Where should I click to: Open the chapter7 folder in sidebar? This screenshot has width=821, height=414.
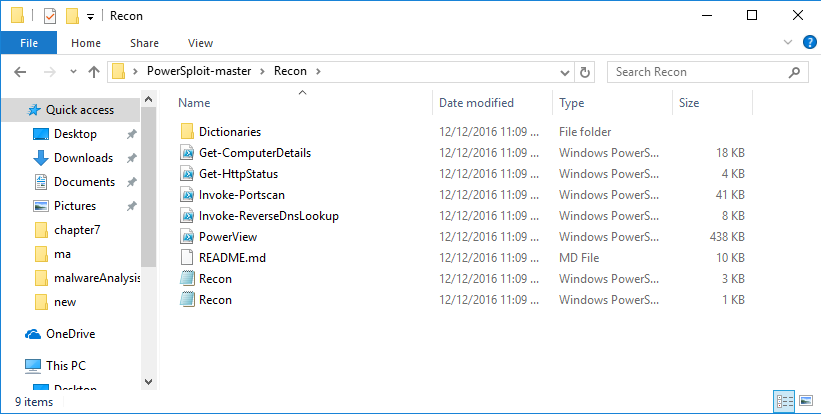click(77, 230)
